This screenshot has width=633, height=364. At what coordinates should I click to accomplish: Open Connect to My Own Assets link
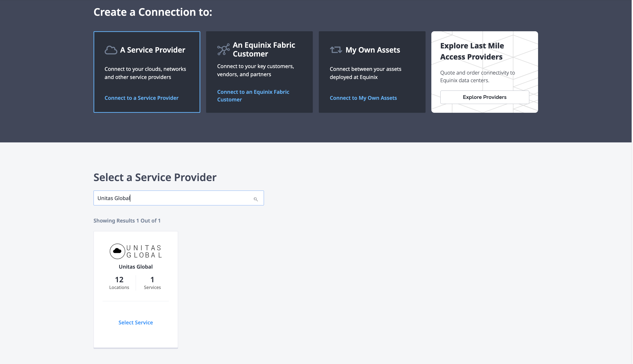click(363, 98)
